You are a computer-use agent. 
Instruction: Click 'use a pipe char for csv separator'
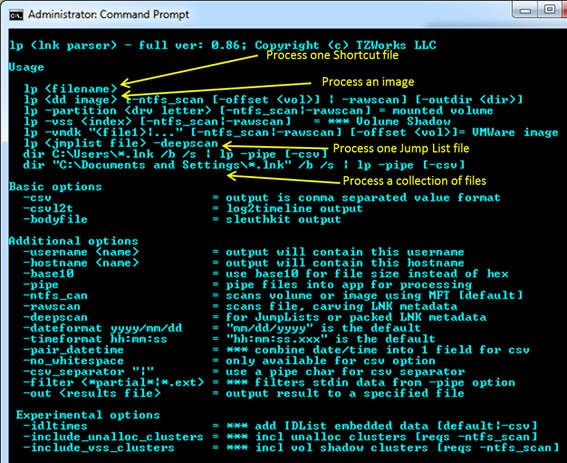[x=345, y=372]
